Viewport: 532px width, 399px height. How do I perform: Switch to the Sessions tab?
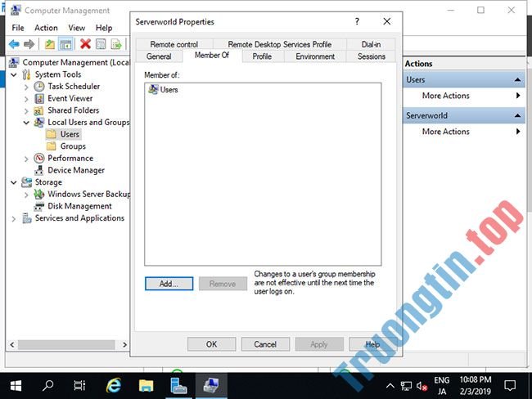tap(372, 56)
